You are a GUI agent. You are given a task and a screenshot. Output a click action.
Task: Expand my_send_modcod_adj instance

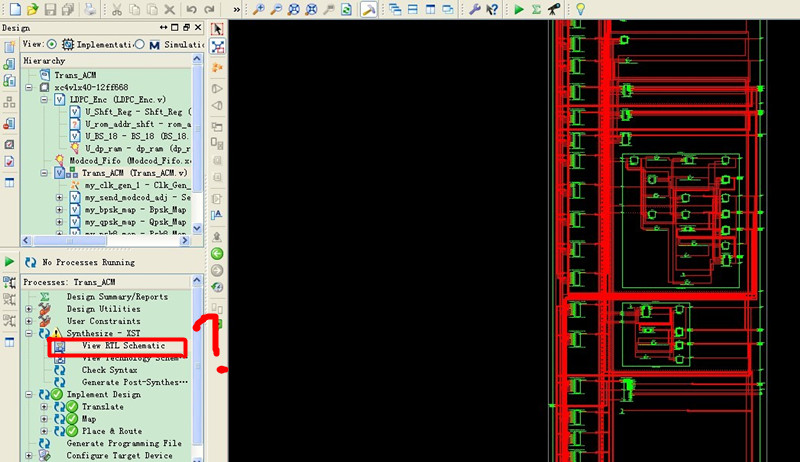click(60, 197)
